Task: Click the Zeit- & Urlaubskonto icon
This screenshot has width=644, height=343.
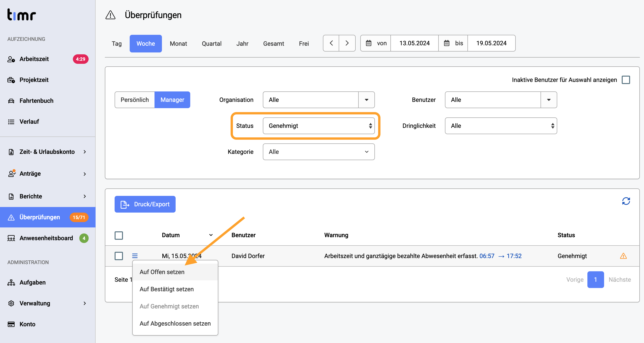Action: pos(11,152)
